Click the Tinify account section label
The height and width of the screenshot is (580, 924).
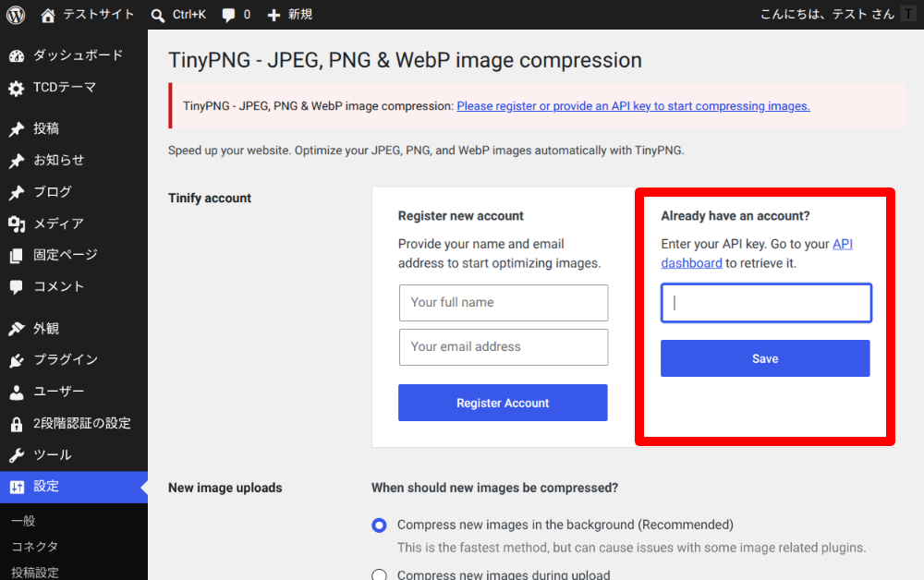(x=210, y=199)
